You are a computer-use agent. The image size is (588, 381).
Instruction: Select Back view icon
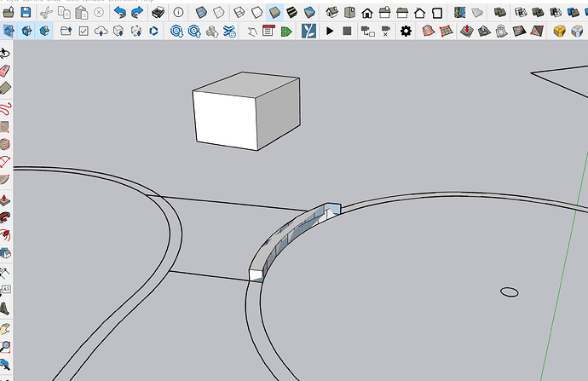click(402, 13)
